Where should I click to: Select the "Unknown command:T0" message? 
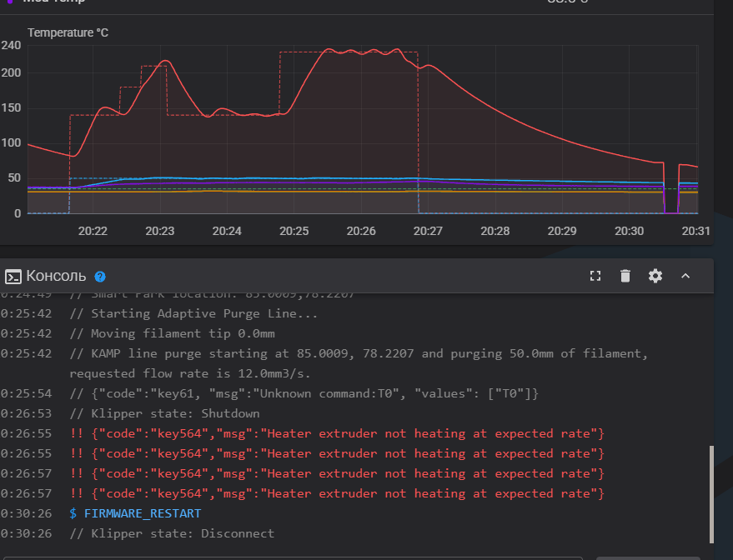pos(304,393)
